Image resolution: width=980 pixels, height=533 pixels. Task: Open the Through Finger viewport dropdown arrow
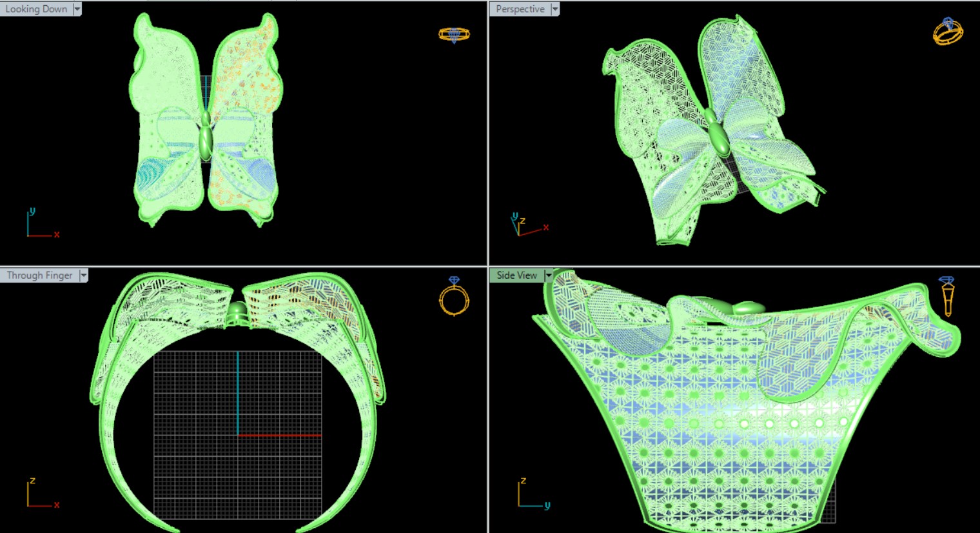83,276
